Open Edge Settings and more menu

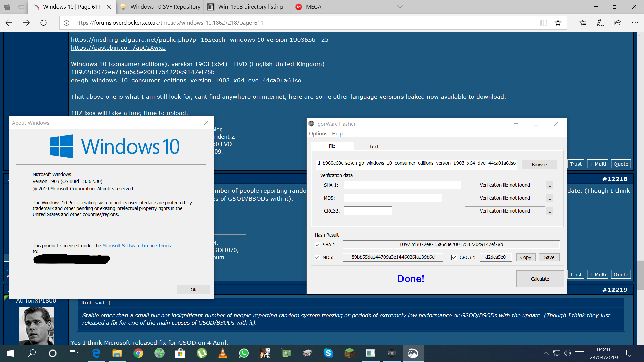tap(635, 23)
